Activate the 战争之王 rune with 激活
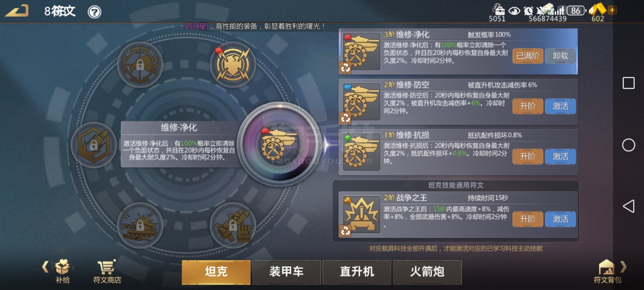 click(560, 219)
